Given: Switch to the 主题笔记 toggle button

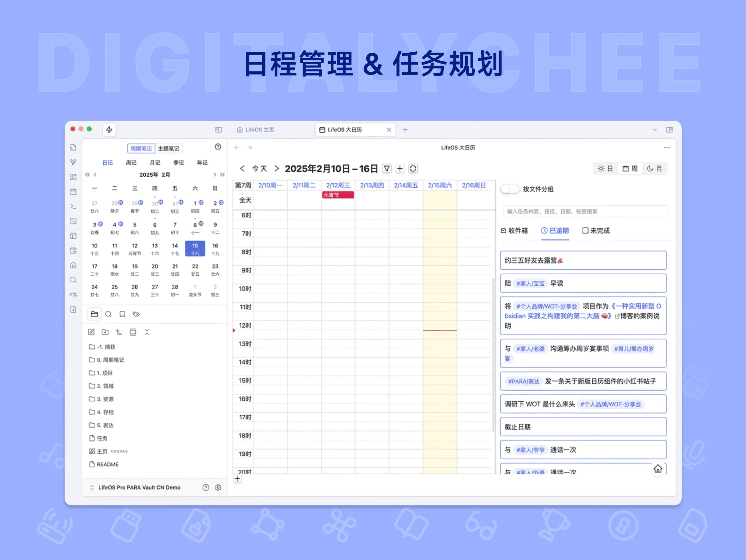Looking at the screenshot, I should (x=169, y=149).
